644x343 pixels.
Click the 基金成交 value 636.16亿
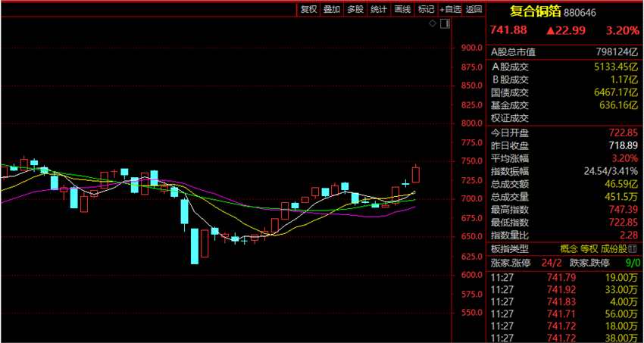[619, 105]
